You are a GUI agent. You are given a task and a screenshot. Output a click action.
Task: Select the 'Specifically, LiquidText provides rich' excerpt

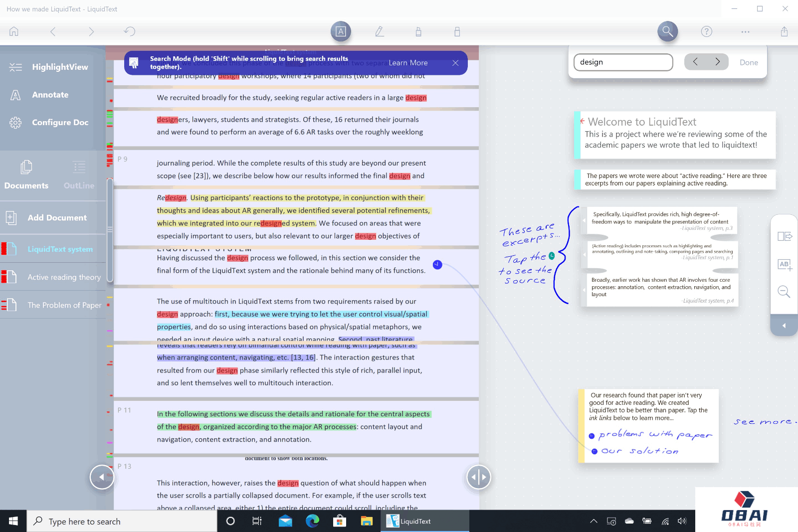coord(659,221)
